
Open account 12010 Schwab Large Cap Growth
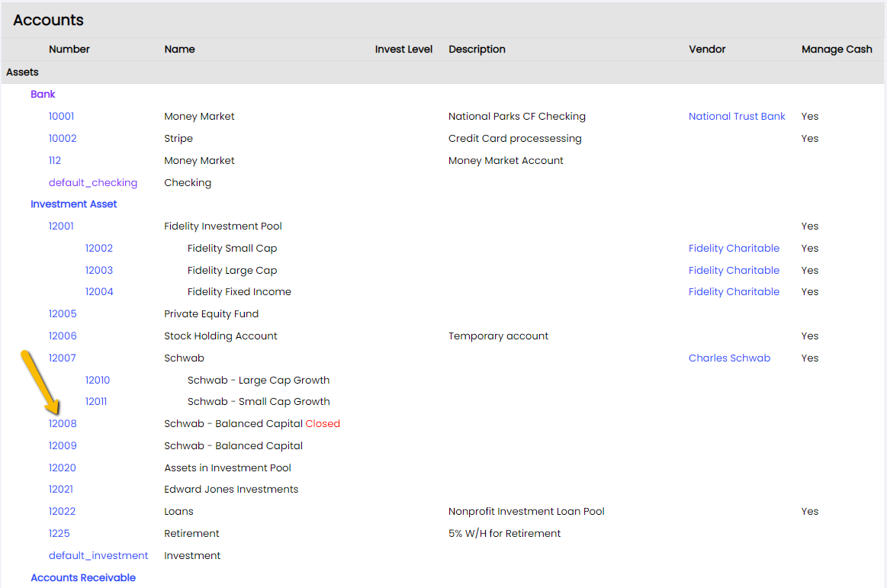98,380
